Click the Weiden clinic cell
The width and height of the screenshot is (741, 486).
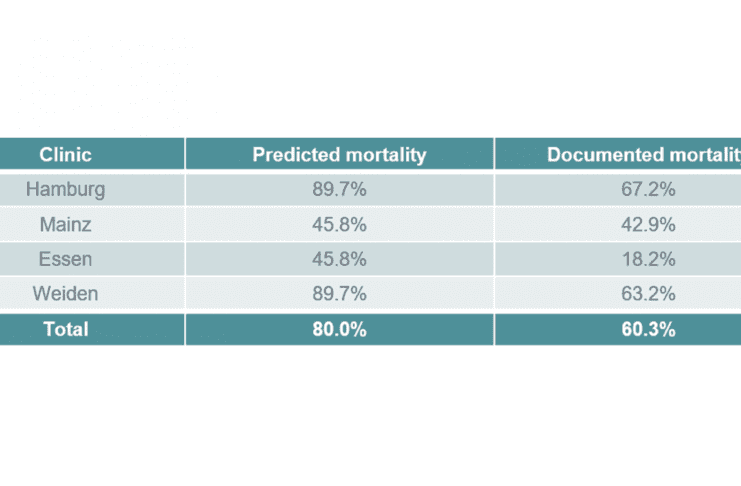(x=66, y=294)
